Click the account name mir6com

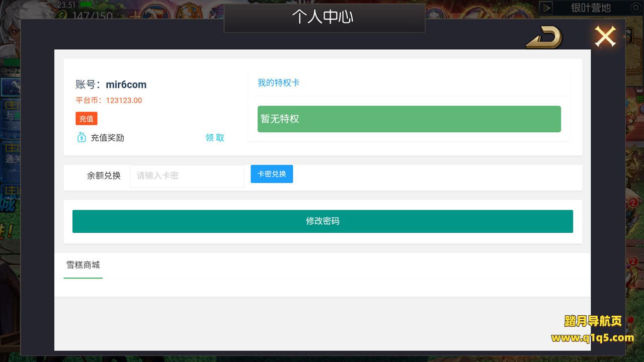click(126, 84)
